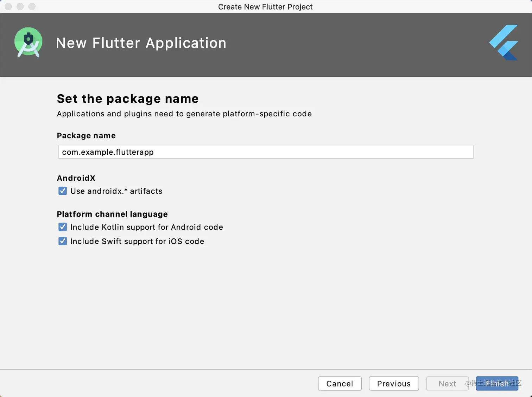Screen dimensions: 532x397
Task: Toggle Use androidx.* artifacts checkbox
Action: (x=63, y=191)
